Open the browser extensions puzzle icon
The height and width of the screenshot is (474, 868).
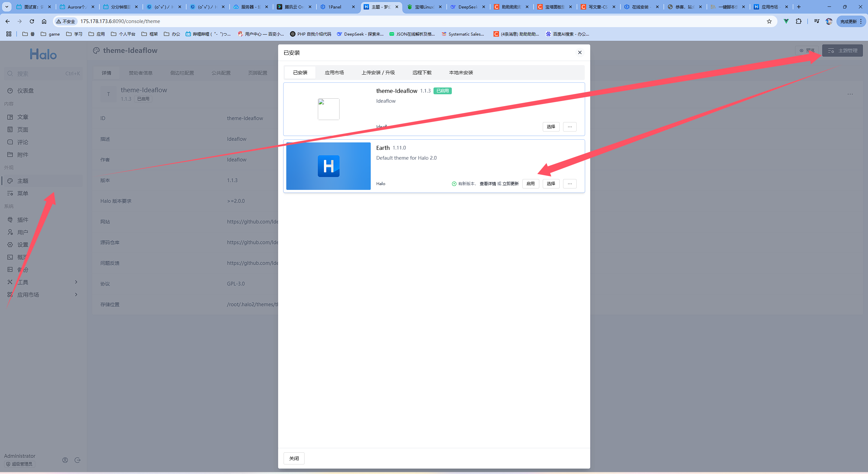[x=798, y=21]
